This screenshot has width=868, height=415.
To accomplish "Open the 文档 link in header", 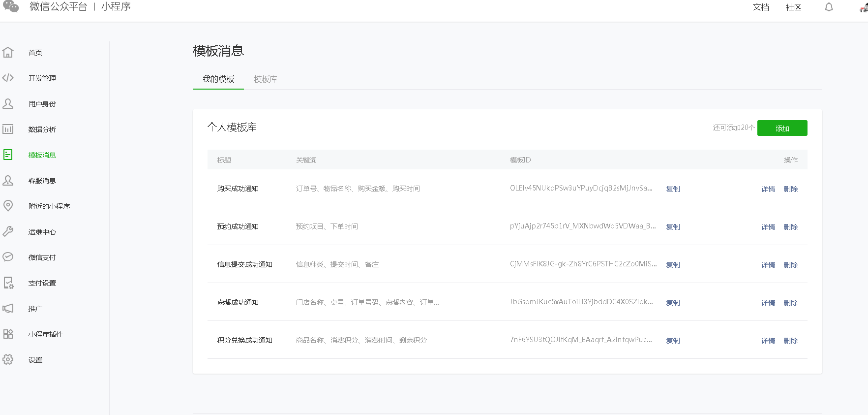I will click(760, 7).
